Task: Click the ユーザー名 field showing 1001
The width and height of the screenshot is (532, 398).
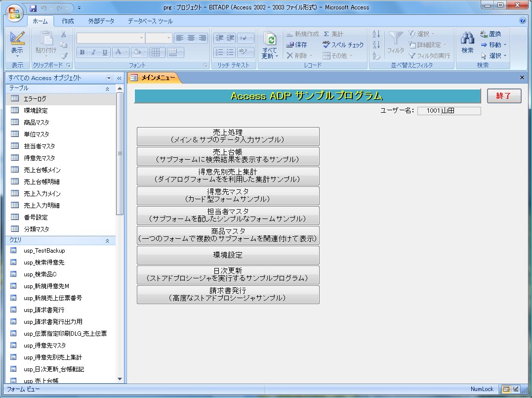Action: 429,111
